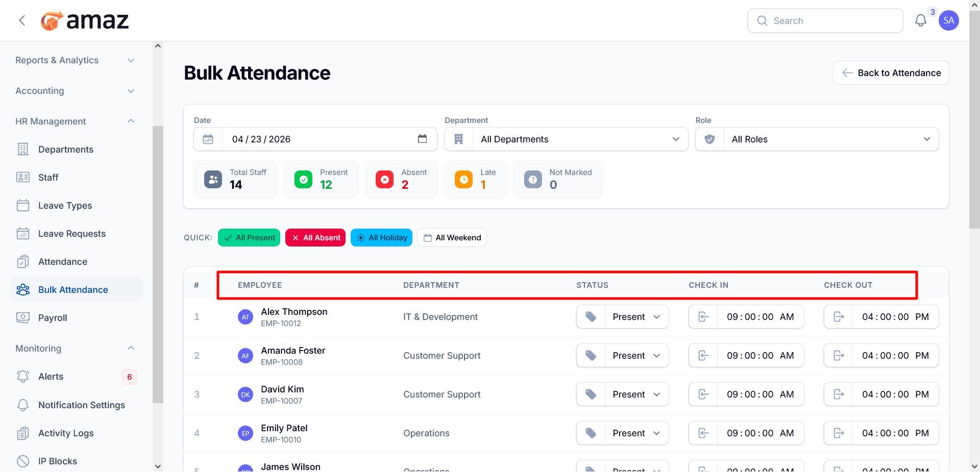Click the Alerts bell icon in sidebar

tap(23, 377)
